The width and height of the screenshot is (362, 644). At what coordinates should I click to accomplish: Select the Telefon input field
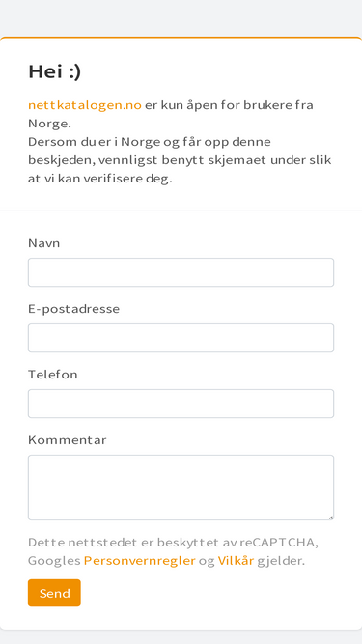point(181,404)
